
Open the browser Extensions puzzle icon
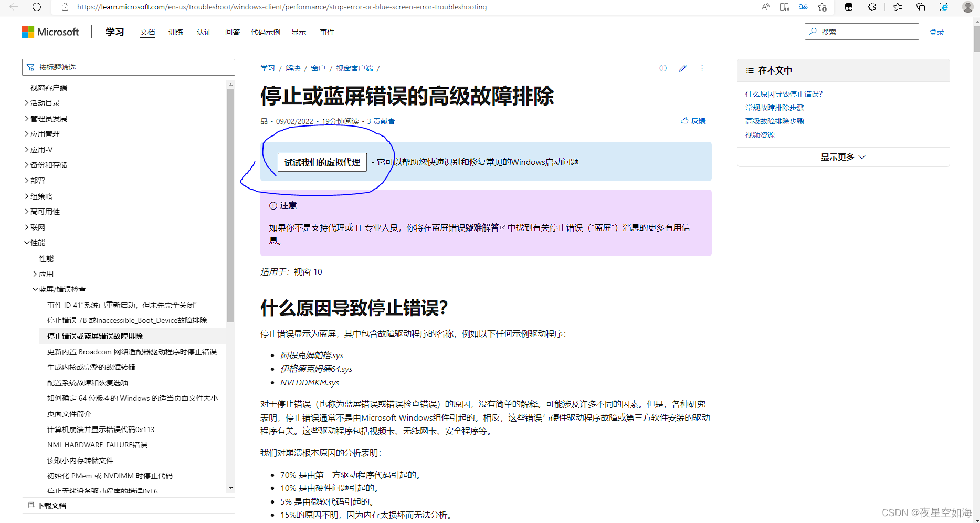pyautogui.click(x=872, y=7)
